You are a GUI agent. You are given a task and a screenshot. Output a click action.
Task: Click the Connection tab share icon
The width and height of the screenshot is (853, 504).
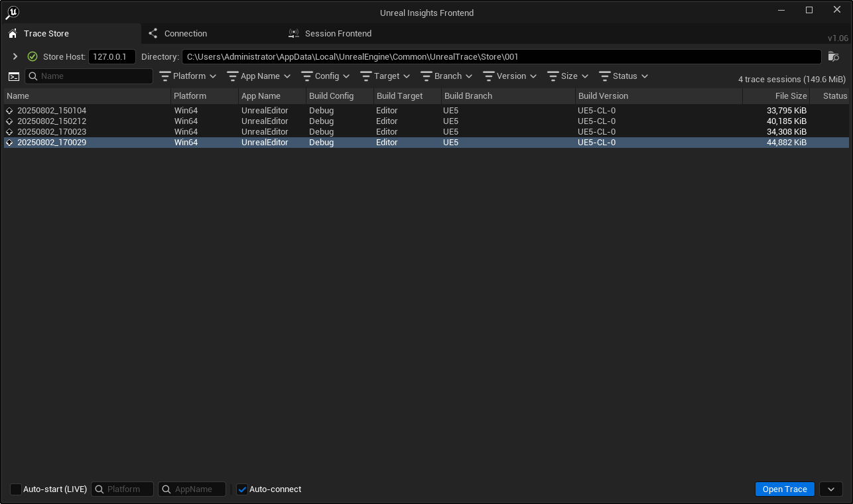tap(153, 33)
